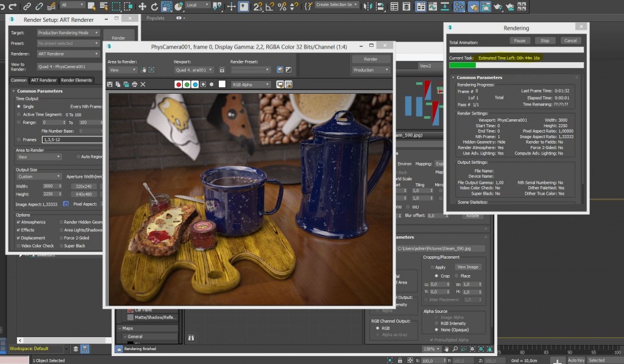Enable the Video Color Check checkbox
This screenshot has height=364, width=624.
(18, 246)
